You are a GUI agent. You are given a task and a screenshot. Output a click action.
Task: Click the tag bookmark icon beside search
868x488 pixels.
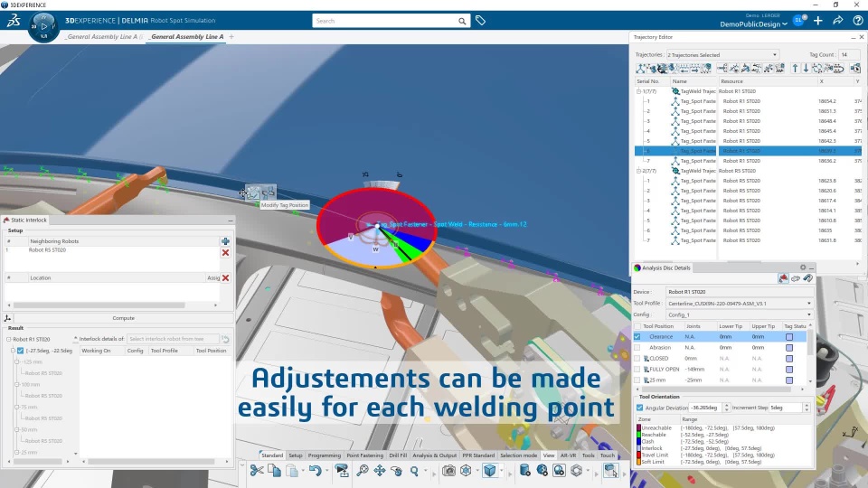coord(480,21)
